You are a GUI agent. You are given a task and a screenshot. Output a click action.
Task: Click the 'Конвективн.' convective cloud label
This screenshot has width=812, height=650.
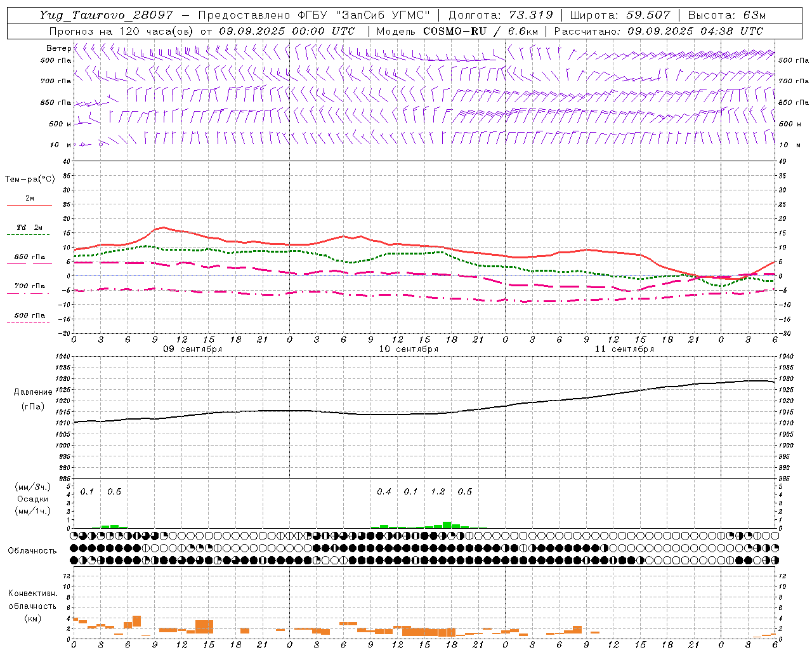click(x=32, y=594)
